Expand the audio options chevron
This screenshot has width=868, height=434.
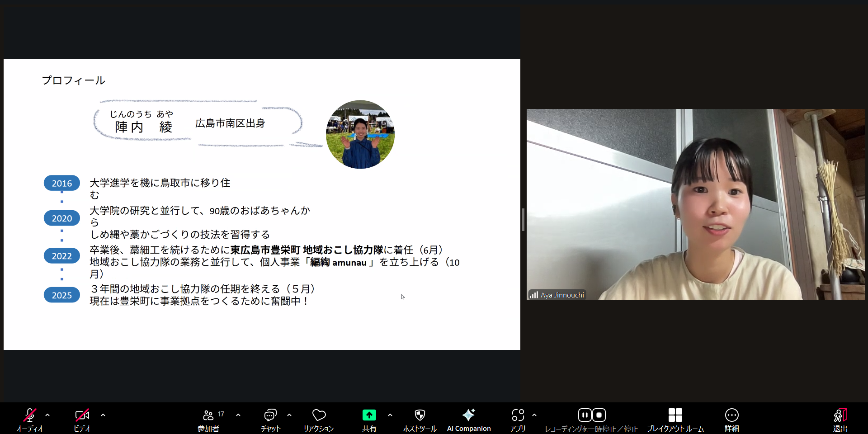click(47, 415)
